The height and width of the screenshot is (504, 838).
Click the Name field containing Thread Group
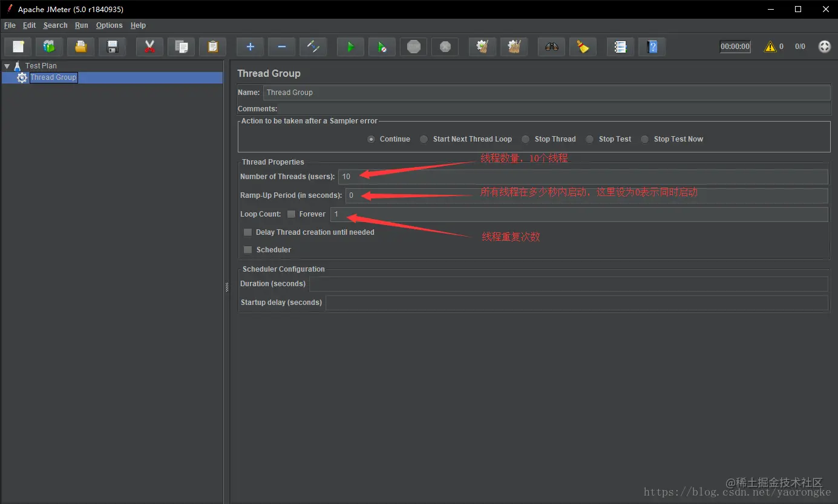coord(547,93)
